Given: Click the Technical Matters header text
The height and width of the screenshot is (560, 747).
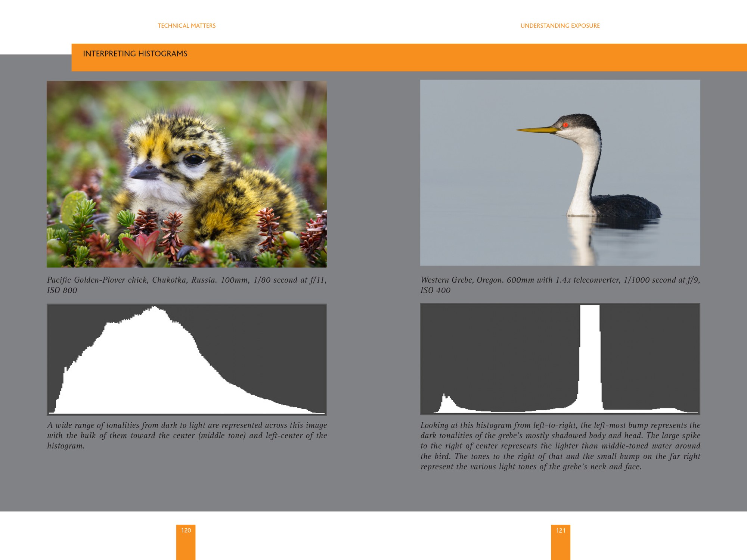Looking at the screenshot, I should pos(186,26).
